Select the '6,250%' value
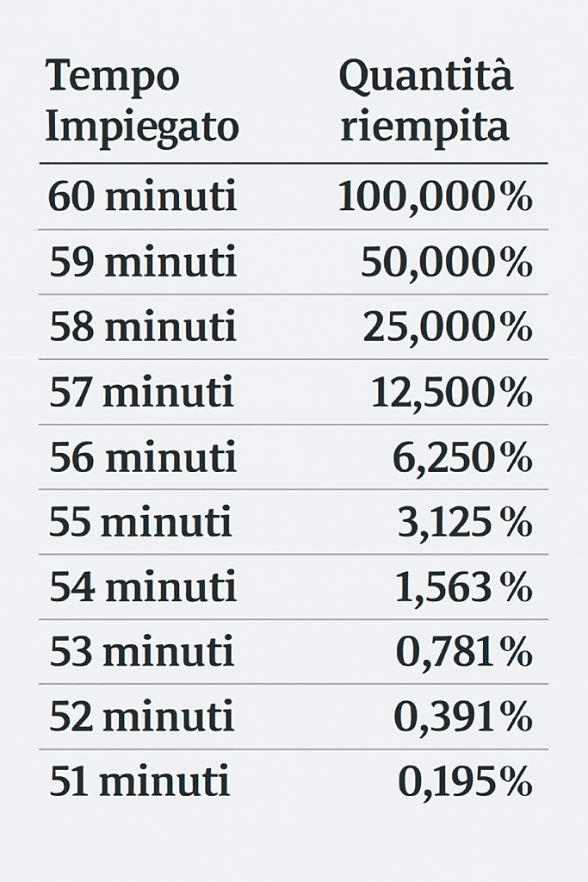The width and height of the screenshot is (588, 882). pos(462,458)
